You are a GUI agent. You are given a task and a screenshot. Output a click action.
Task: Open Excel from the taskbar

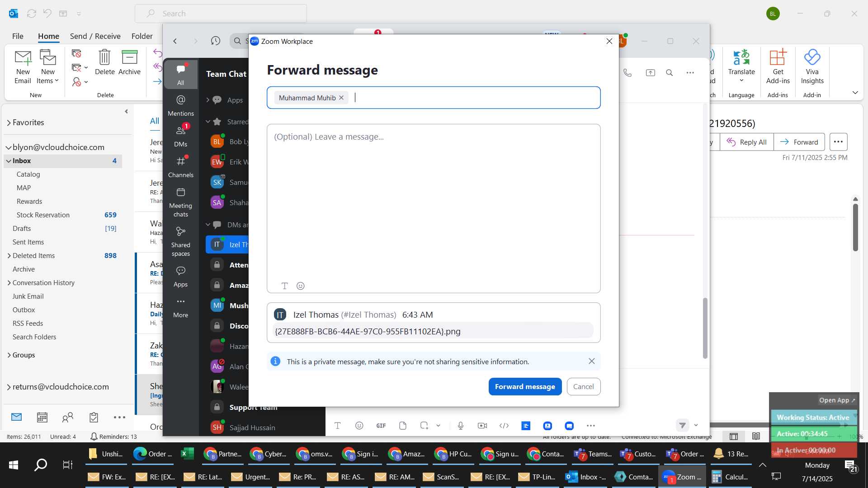click(187, 454)
